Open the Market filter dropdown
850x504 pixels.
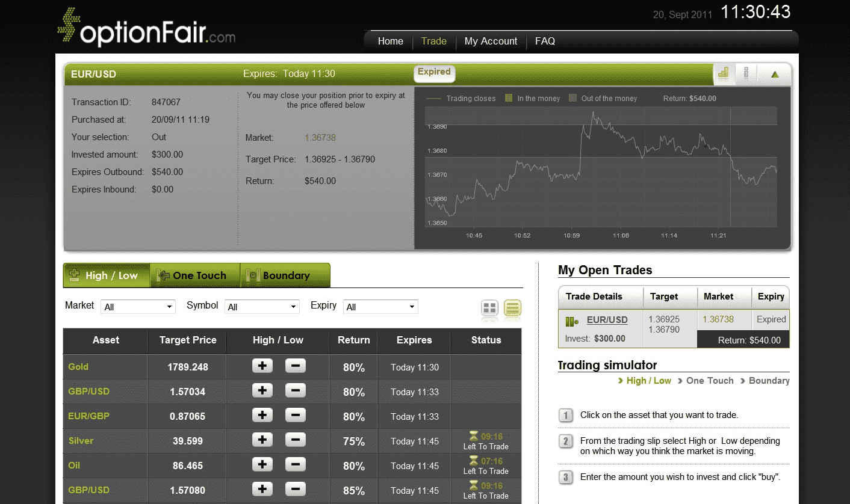138,307
